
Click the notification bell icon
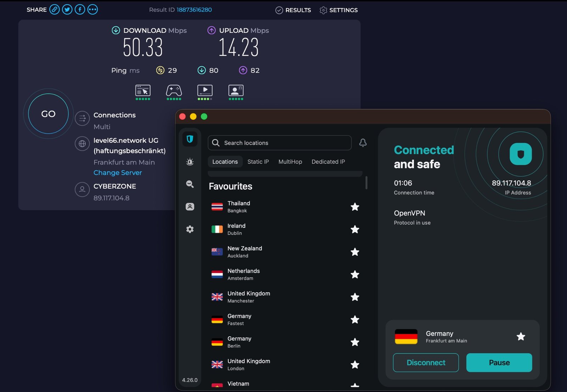[362, 143]
